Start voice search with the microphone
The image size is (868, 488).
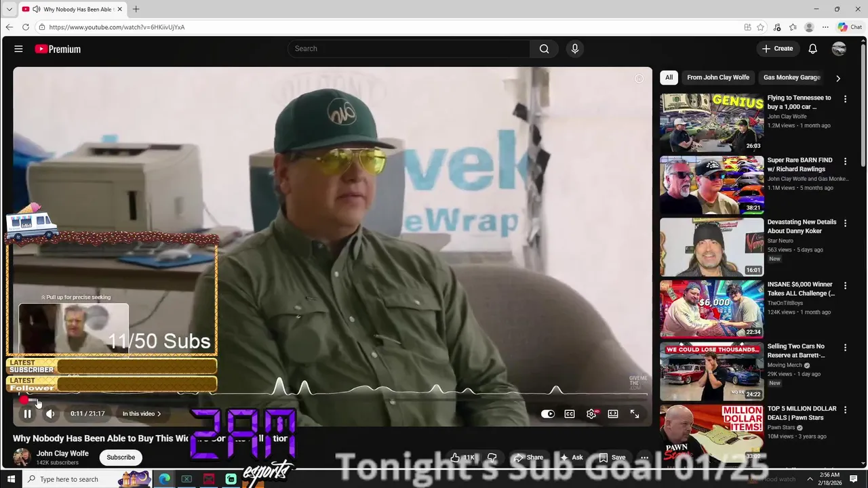tap(575, 49)
